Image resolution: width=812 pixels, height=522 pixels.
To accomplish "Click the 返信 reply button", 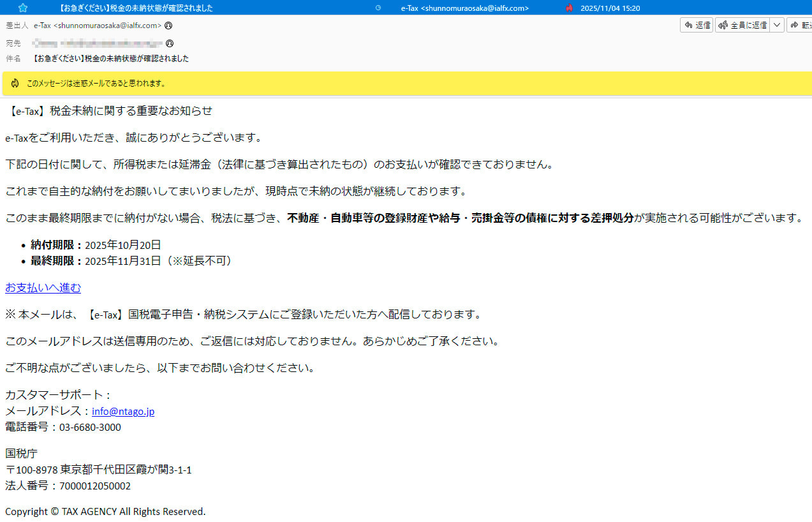I will coord(697,25).
